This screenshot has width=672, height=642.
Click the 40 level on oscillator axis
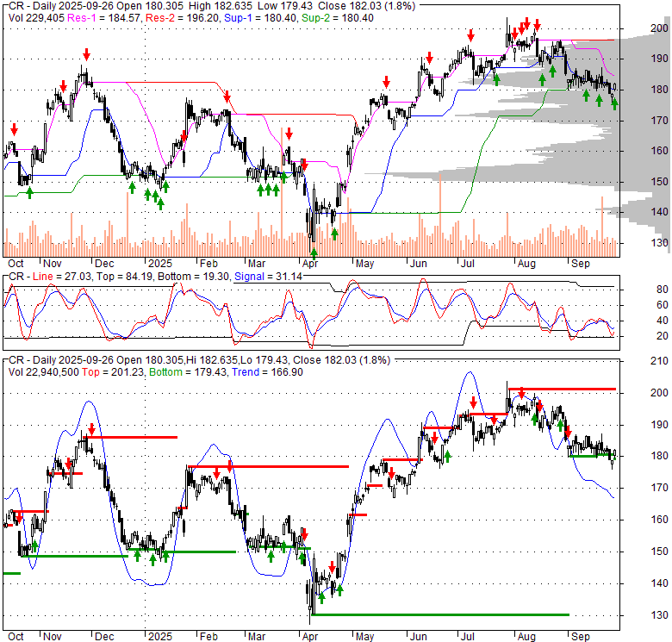click(x=663, y=321)
